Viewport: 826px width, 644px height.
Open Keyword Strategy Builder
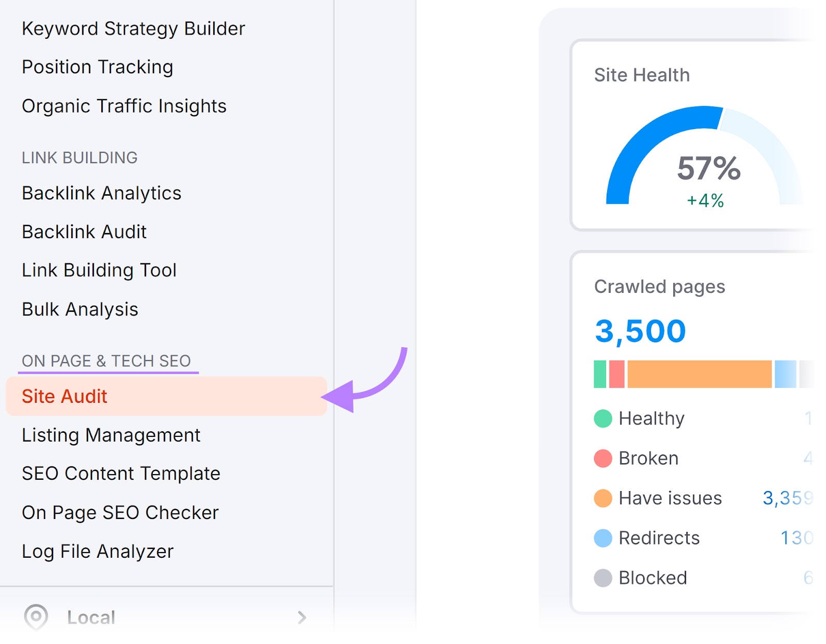tap(133, 28)
